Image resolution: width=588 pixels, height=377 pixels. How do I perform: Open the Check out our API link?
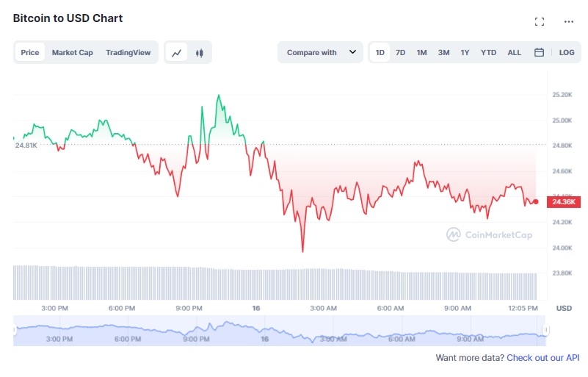pos(542,357)
